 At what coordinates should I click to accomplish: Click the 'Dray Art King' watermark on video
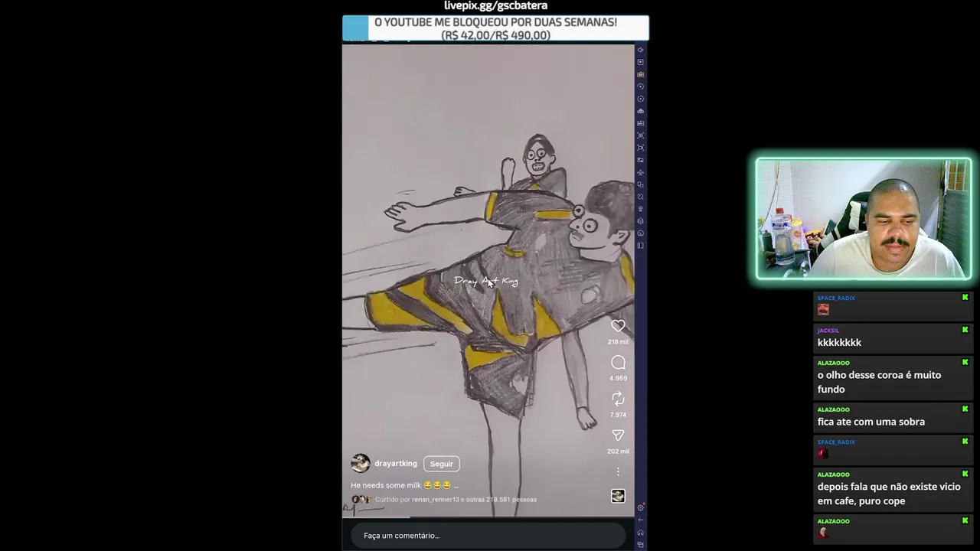(x=486, y=281)
